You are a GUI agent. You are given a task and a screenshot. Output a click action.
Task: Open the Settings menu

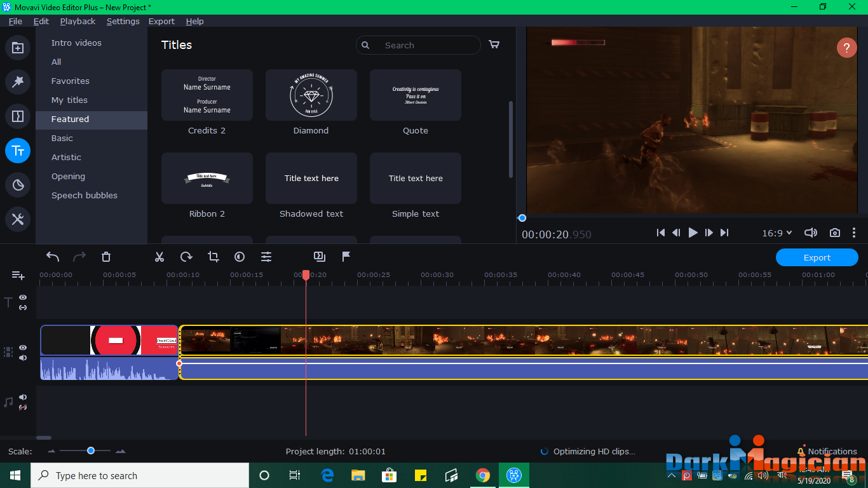(x=123, y=21)
